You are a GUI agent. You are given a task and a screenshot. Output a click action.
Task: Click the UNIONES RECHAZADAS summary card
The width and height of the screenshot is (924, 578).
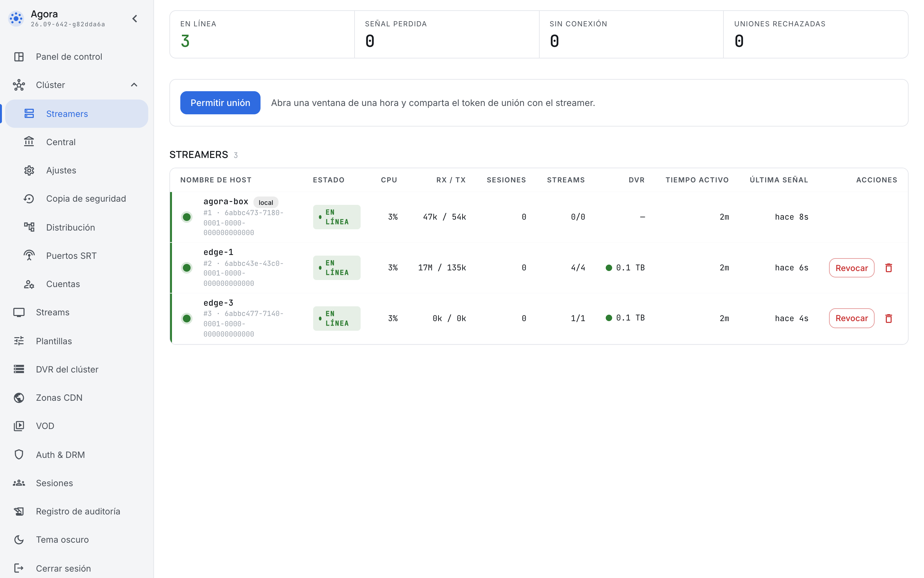click(x=816, y=34)
